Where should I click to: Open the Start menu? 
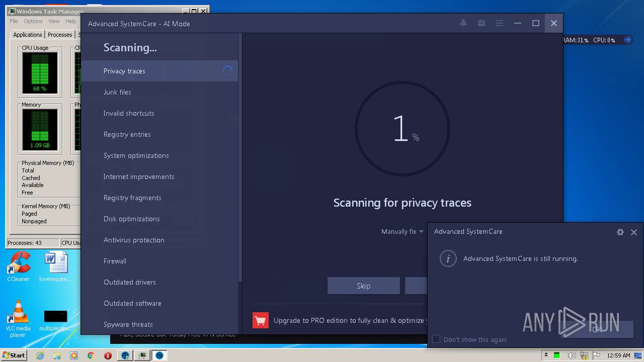pyautogui.click(x=14, y=355)
